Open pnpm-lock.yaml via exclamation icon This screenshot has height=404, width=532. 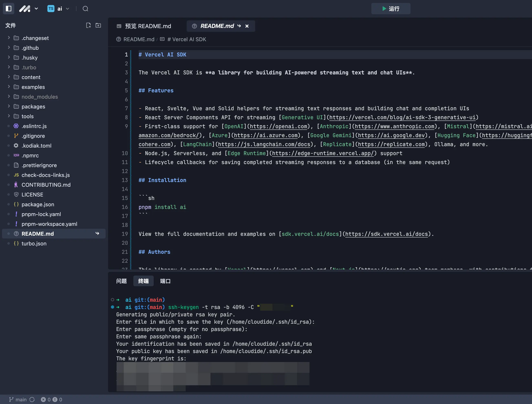tap(16, 214)
